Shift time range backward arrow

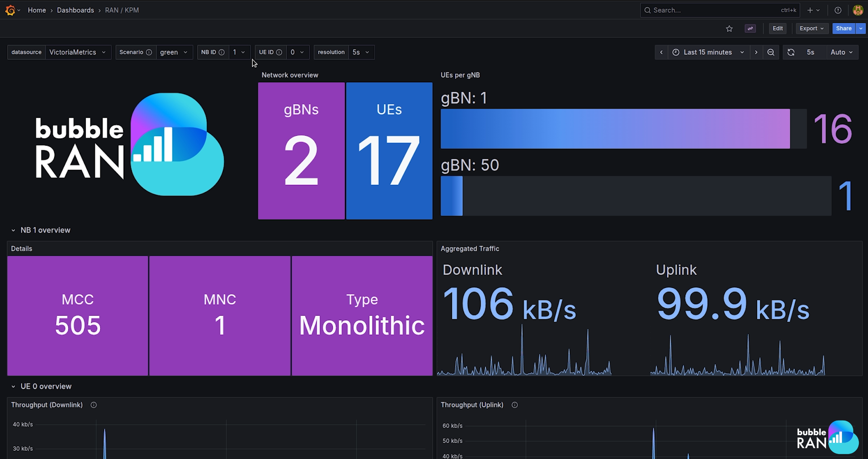coord(661,52)
